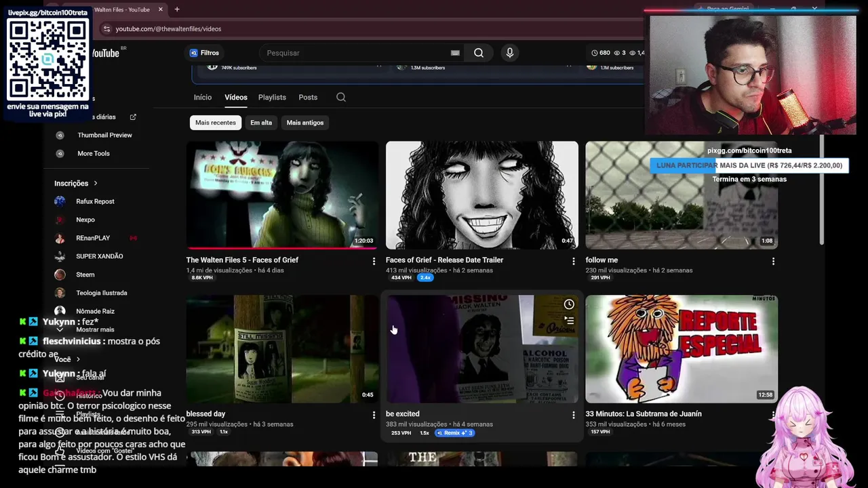Open options menu for 'be excited' video
Viewport: 868px width, 488px height.
(x=573, y=415)
